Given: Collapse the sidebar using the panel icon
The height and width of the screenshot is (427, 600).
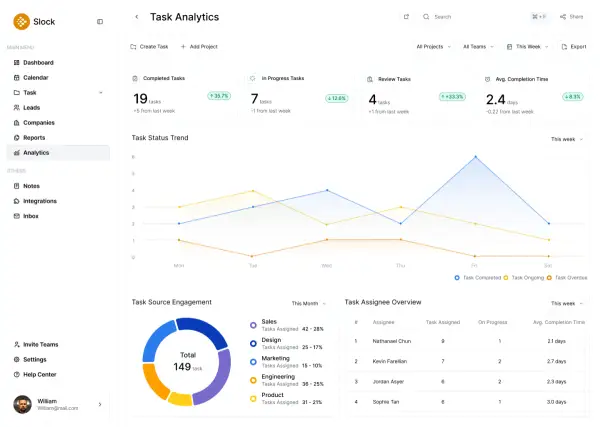Looking at the screenshot, I should (x=99, y=21).
